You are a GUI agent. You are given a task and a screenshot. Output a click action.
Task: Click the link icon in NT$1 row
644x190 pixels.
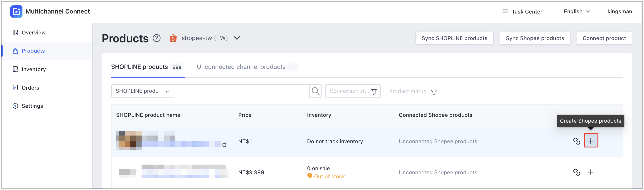coord(576,141)
